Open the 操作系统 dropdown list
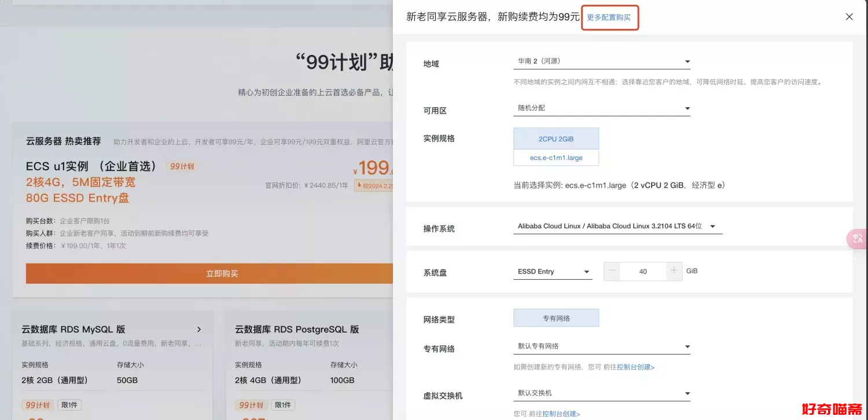Viewport: 868px width, 420px height. 617,227
